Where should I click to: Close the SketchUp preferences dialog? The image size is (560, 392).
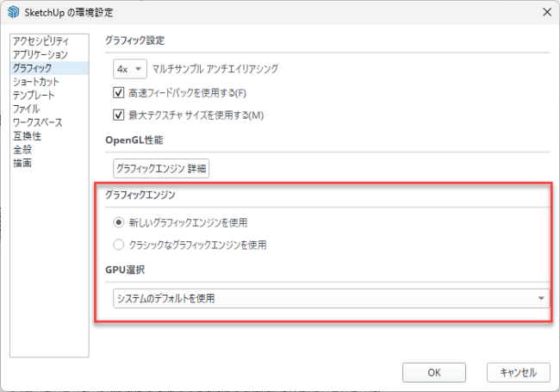click(547, 12)
